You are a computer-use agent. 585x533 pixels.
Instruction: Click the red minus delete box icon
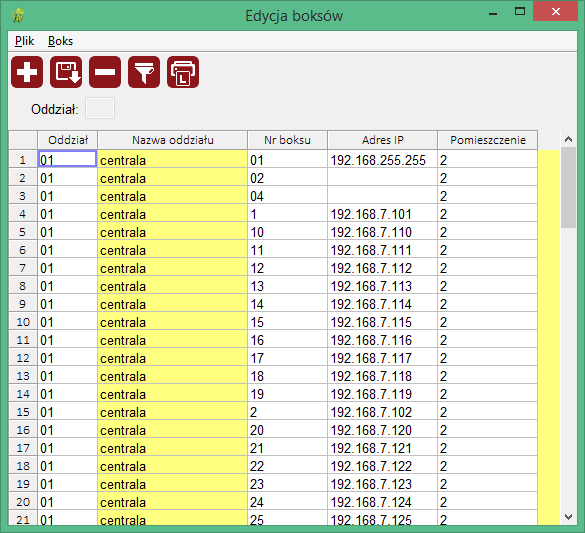[x=105, y=72]
